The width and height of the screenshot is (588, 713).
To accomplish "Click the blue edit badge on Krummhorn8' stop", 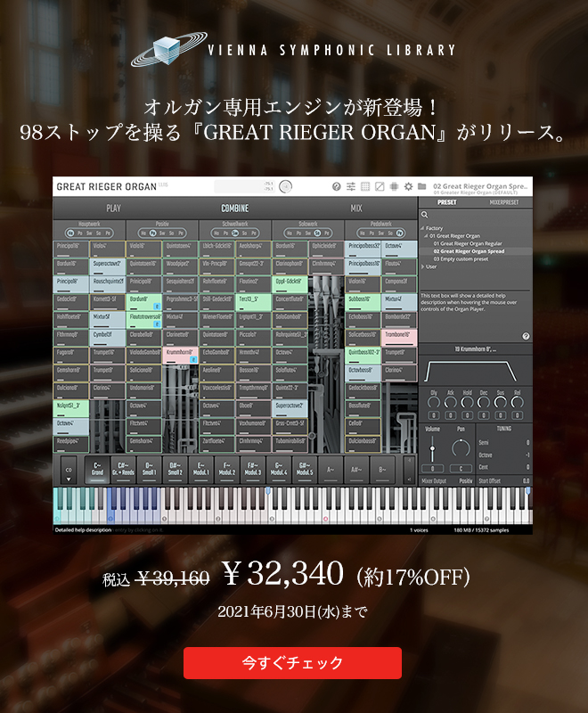I will (192, 359).
